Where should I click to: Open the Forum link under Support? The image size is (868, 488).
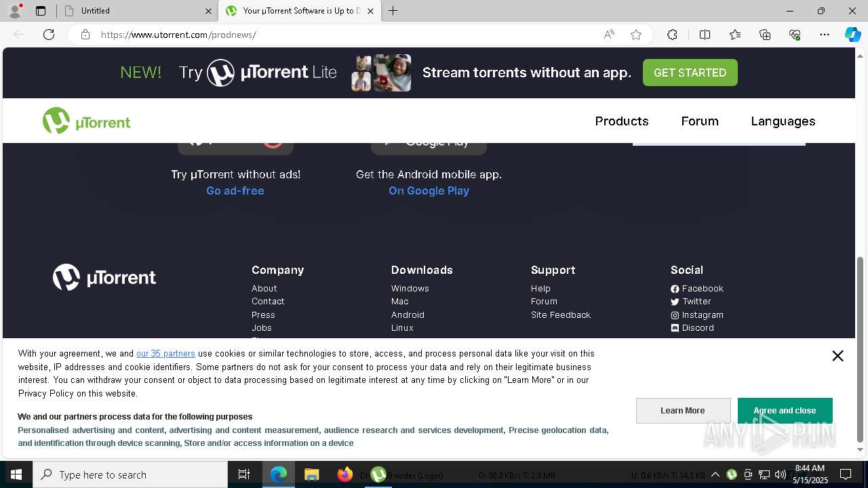(x=544, y=302)
